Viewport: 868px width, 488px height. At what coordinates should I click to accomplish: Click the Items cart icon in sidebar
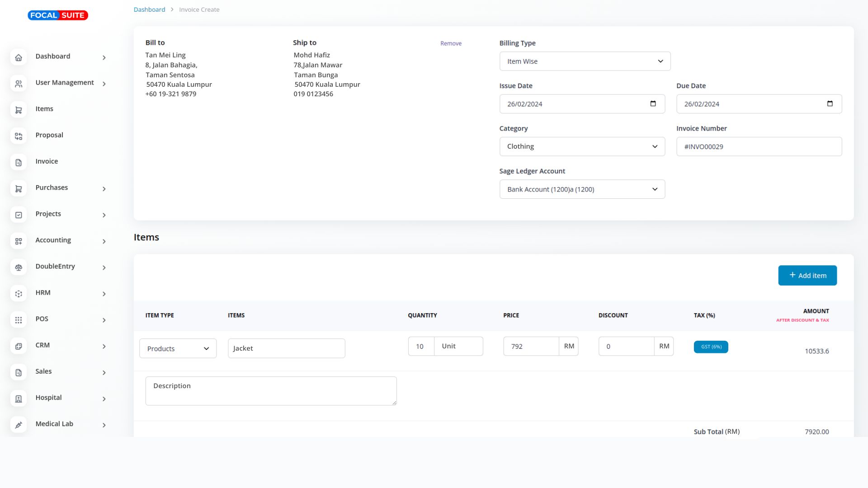(19, 110)
